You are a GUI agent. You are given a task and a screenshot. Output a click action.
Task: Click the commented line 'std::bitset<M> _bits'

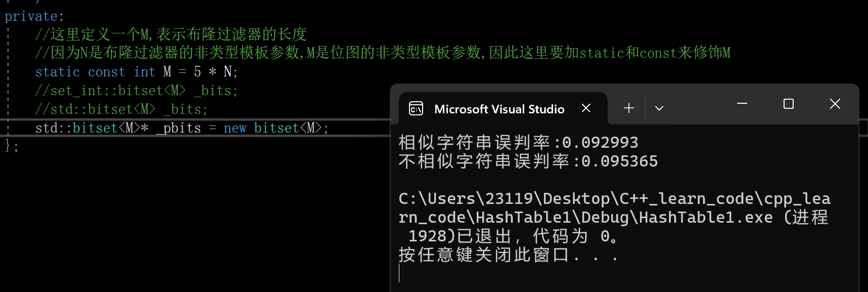(x=121, y=109)
